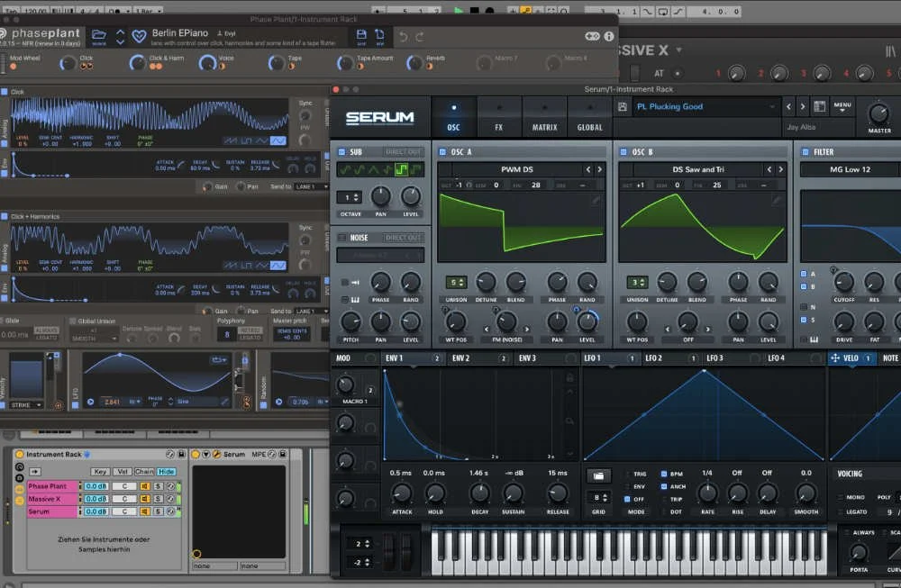Click DIRECT OUT on Serum's SUB oscillator
Viewport: 901px width, 588px height.
click(403, 151)
